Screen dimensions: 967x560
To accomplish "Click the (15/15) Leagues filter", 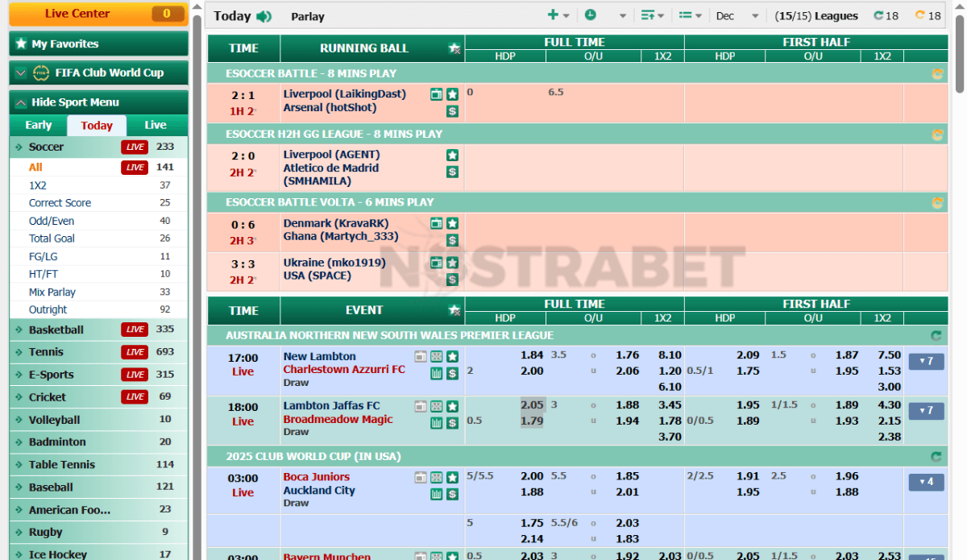I will point(816,16).
